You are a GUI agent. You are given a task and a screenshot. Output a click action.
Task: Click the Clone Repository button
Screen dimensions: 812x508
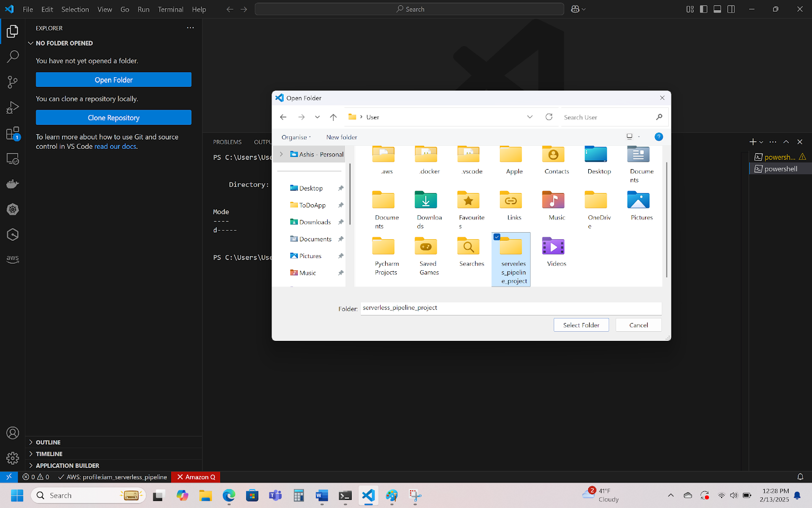coord(114,117)
